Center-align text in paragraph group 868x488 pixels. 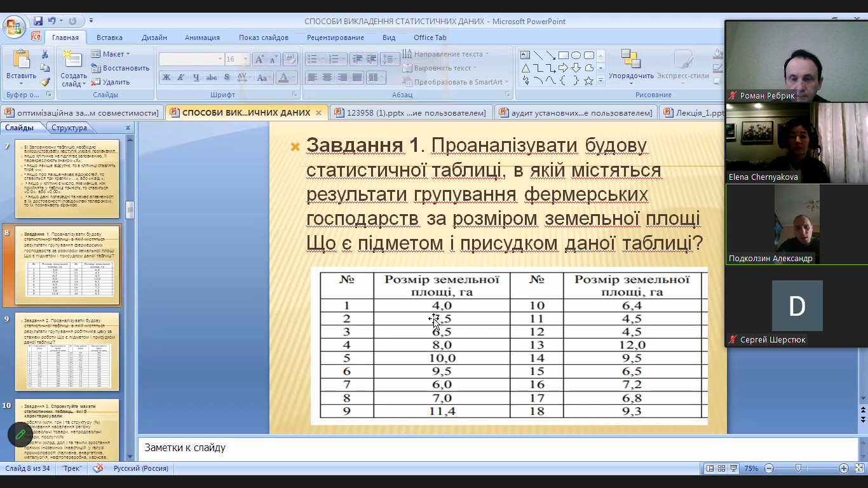click(x=327, y=78)
